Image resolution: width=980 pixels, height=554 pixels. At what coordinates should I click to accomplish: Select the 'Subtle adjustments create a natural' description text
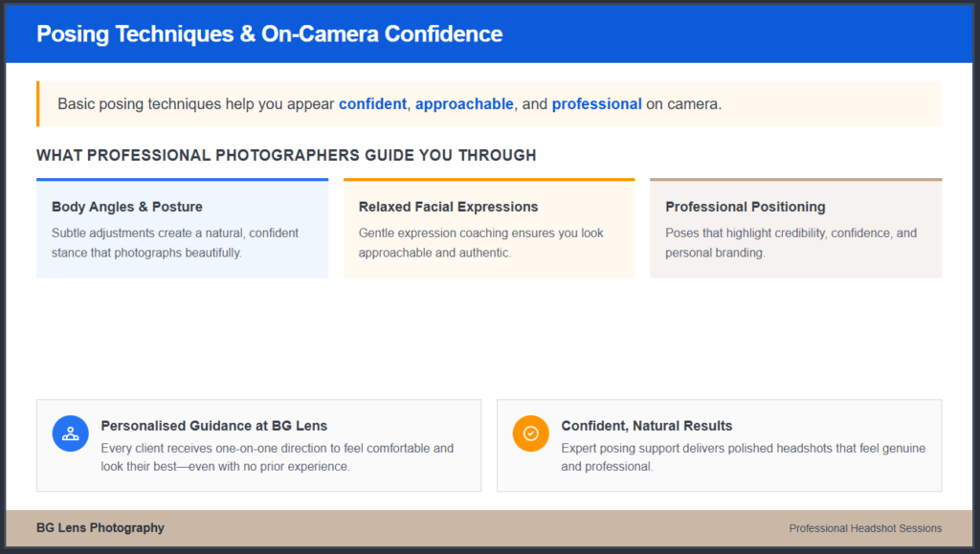[x=175, y=243]
